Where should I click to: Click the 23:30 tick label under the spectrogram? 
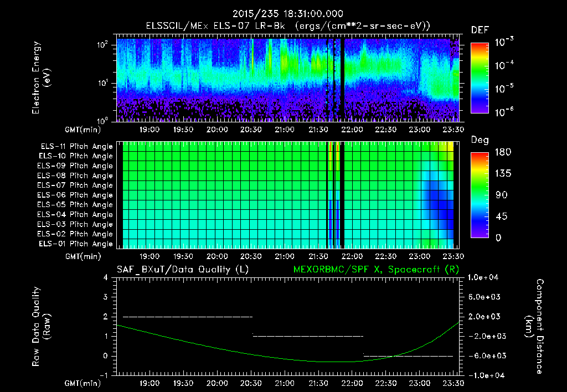pos(453,130)
